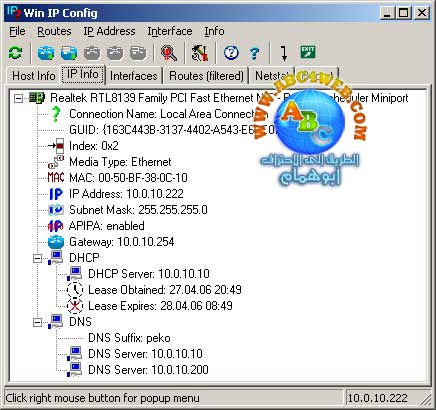Screen dimensions: 436x410
Task: Collapse the Realtek RTL8139 adapter node
Action: click(19, 98)
